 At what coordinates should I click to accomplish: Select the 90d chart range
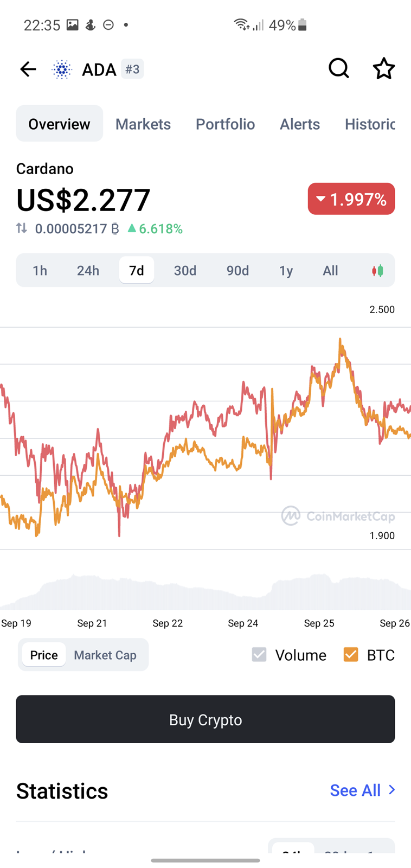pos(237,270)
